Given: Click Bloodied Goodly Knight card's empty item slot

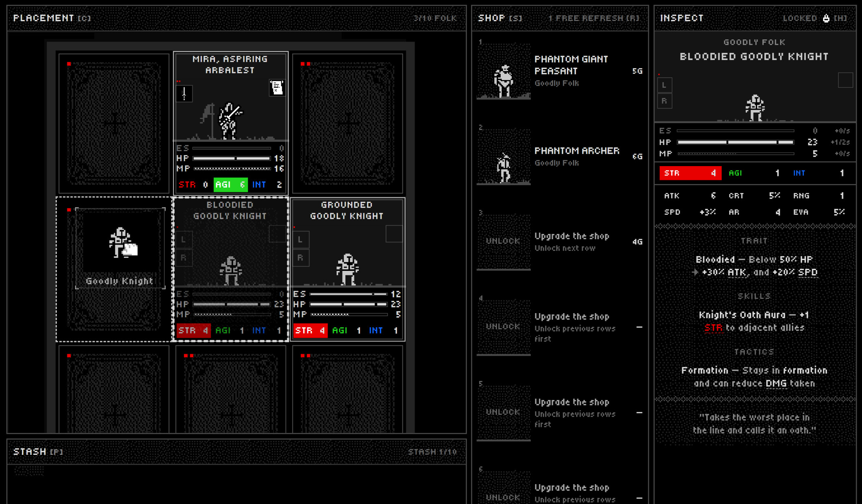Looking at the screenshot, I should pyautogui.click(x=277, y=234).
